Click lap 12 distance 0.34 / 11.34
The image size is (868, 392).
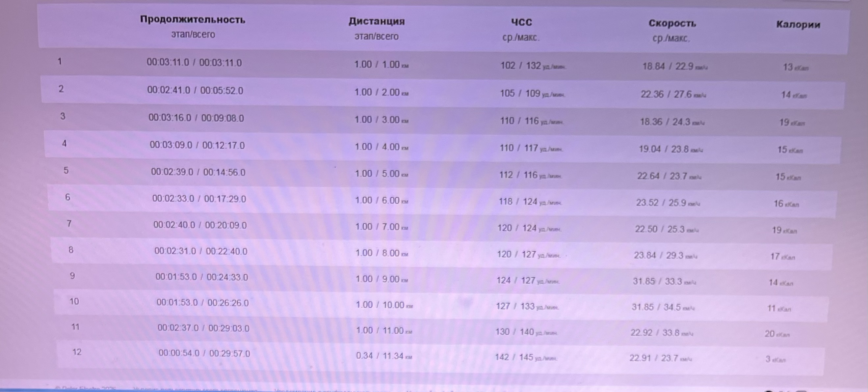tap(384, 355)
